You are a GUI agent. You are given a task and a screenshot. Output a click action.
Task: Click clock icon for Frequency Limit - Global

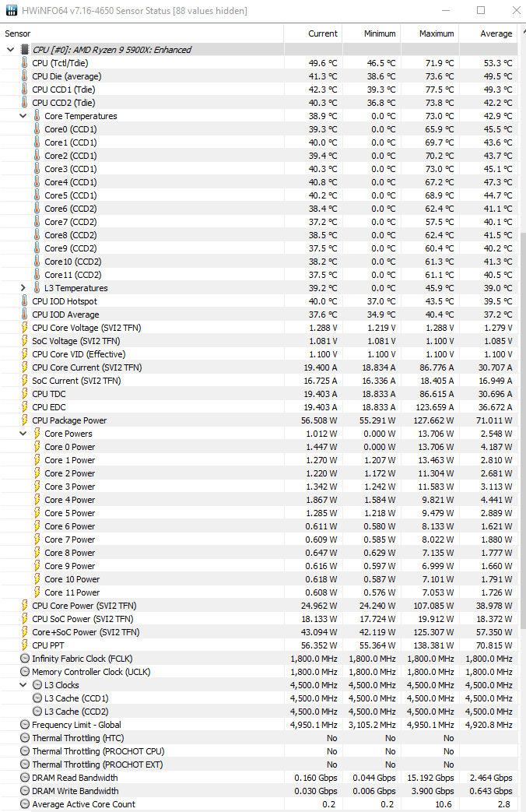pyautogui.click(x=24, y=725)
